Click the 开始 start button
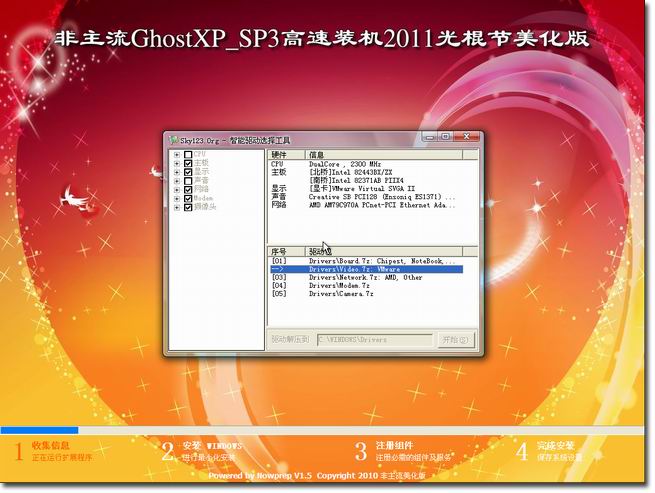 pos(455,340)
